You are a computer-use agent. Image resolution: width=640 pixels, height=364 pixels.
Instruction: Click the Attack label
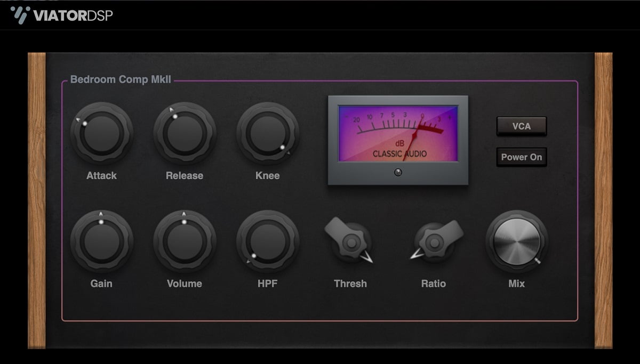click(x=101, y=175)
